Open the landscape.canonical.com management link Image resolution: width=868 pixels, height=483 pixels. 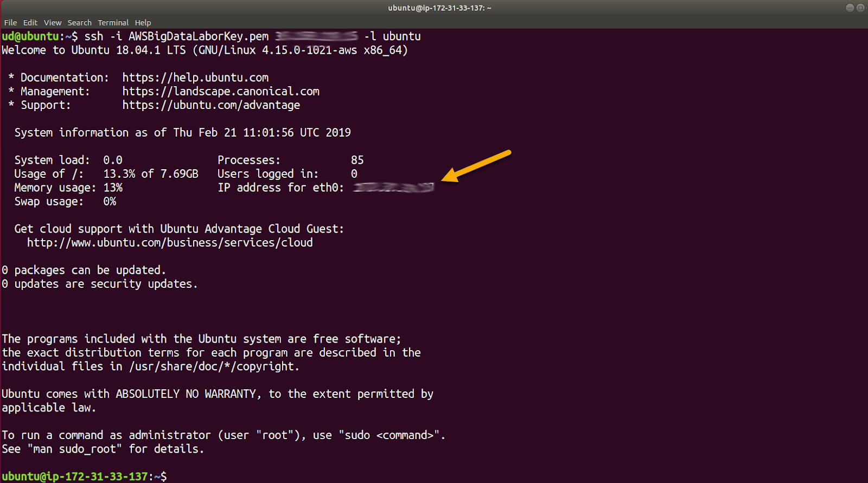tap(221, 91)
